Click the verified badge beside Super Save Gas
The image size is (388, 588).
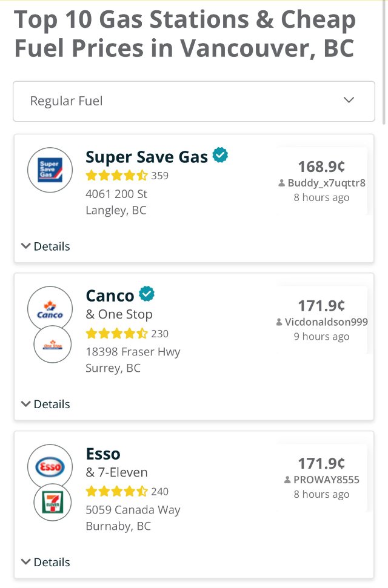(x=220, y=155)
